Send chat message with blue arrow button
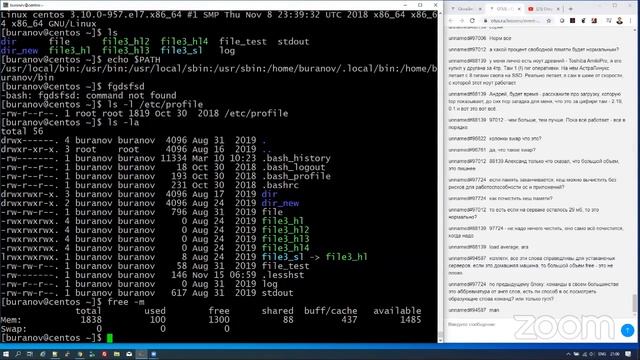Screen dimensions: 640x360 [x=627, y=330]
